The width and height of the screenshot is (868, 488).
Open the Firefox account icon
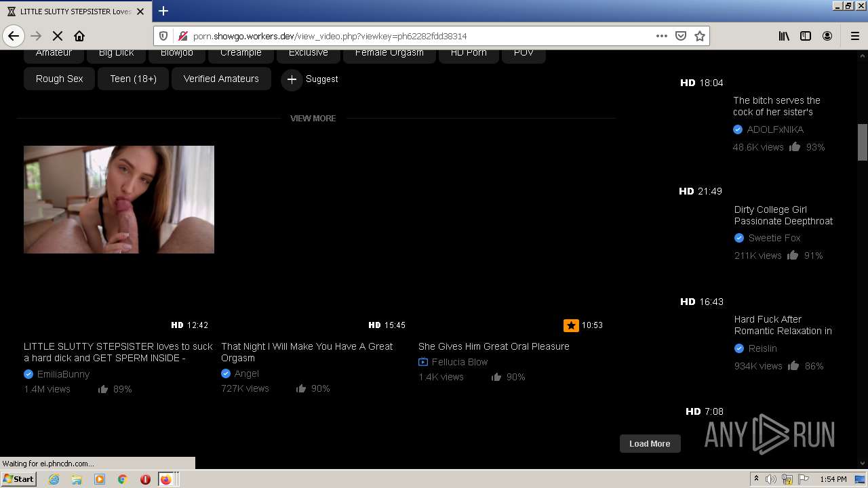827,36
